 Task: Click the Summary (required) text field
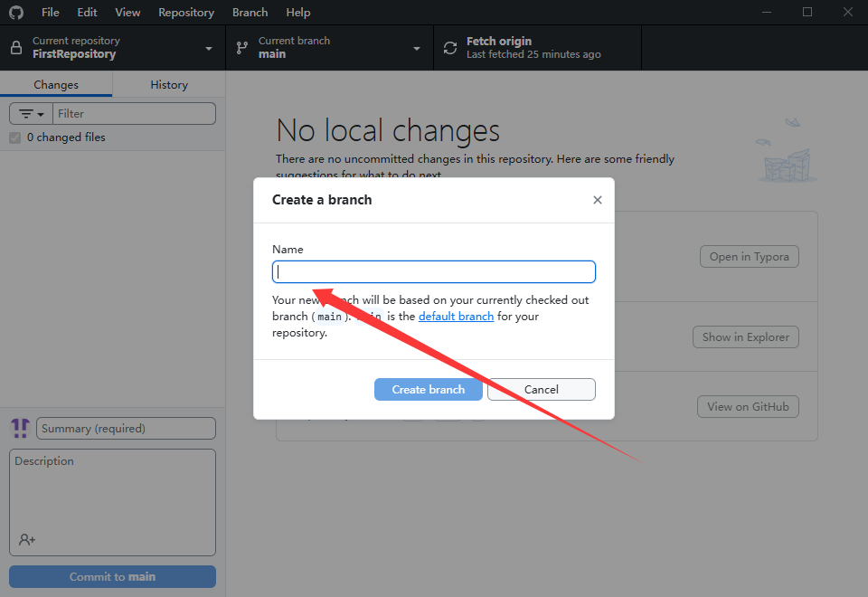tap(126, 428)
